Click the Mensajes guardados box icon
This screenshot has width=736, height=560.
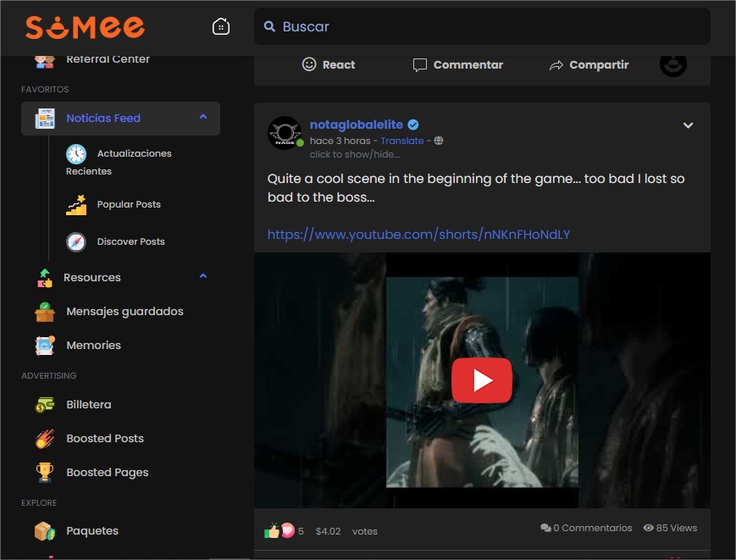(45, 312)
